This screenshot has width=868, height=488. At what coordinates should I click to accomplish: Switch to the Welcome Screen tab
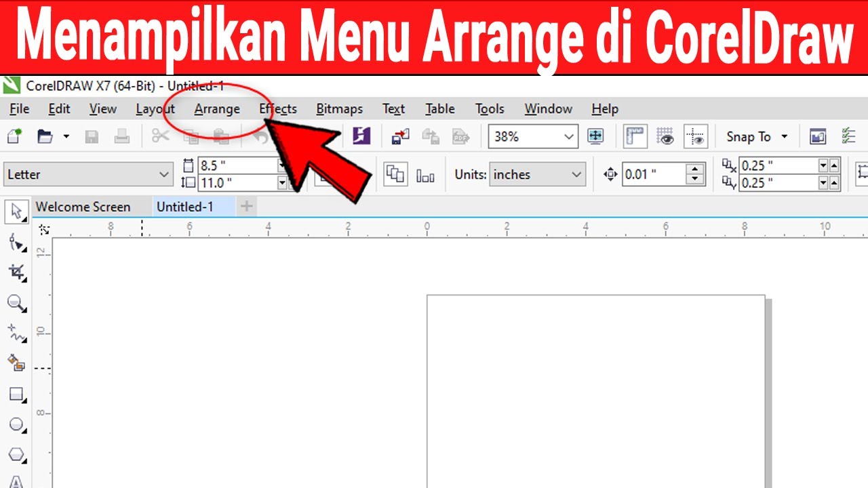83,207
